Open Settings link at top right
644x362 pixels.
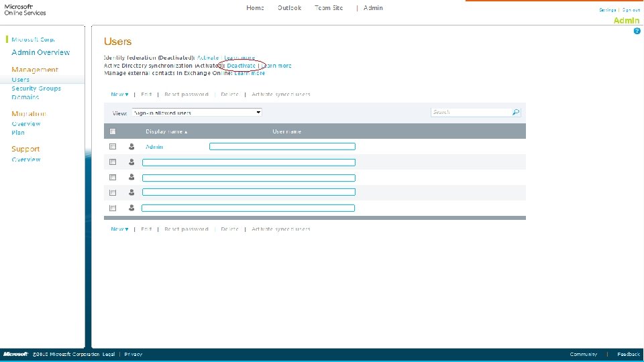tap(608, 10)
